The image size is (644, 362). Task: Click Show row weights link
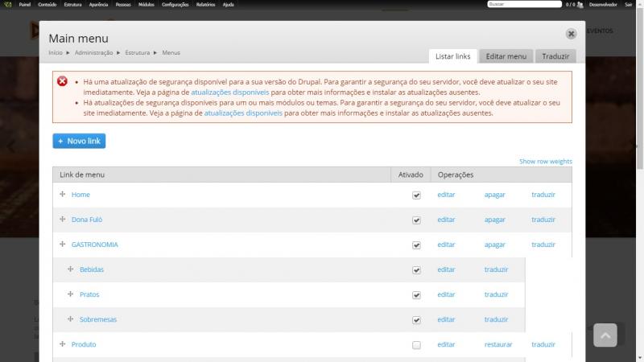pos(546,162)
